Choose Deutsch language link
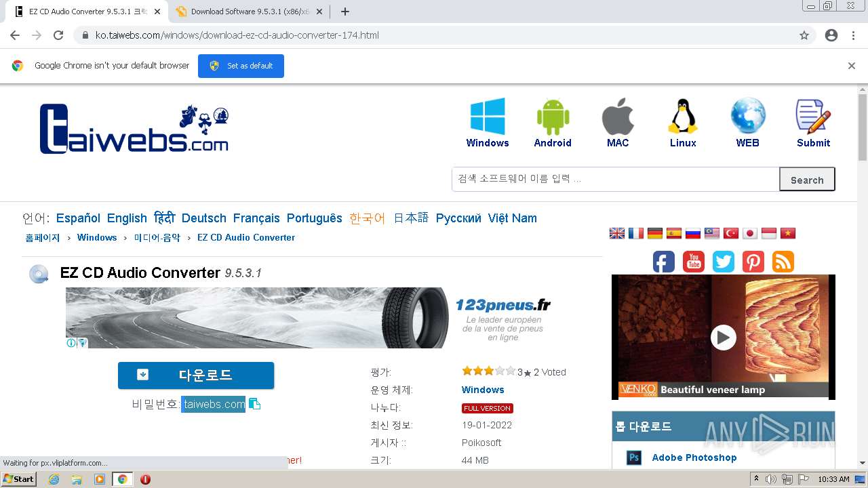 (x=204, y=218)
